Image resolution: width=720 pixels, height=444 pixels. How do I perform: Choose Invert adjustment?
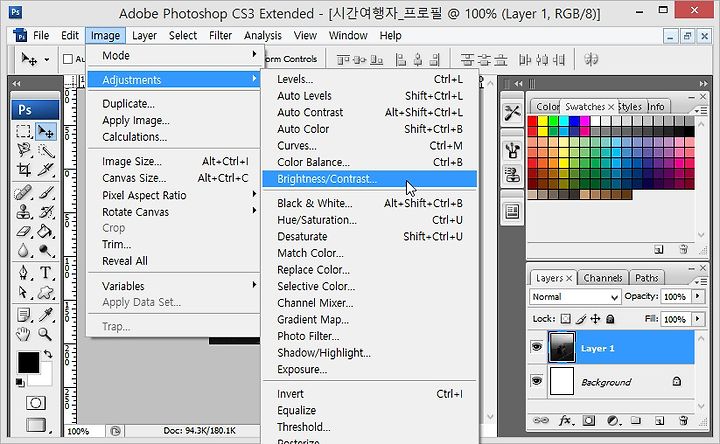[x=370, y=393]
